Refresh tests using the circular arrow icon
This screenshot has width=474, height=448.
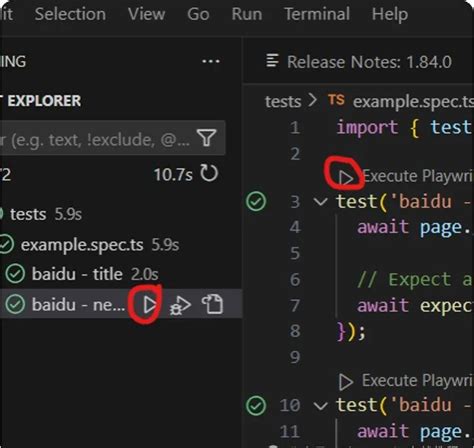pyautogui.click(x=209, y=173)
